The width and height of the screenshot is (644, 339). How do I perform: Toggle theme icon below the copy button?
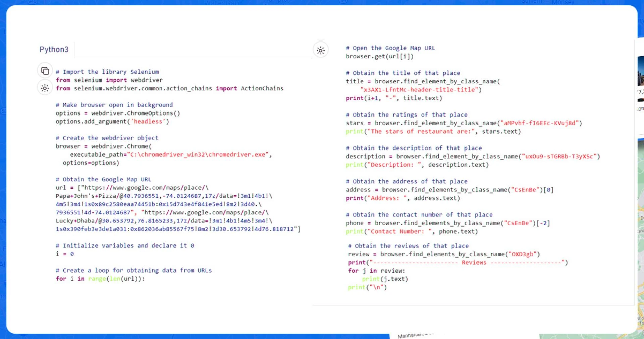45,88
